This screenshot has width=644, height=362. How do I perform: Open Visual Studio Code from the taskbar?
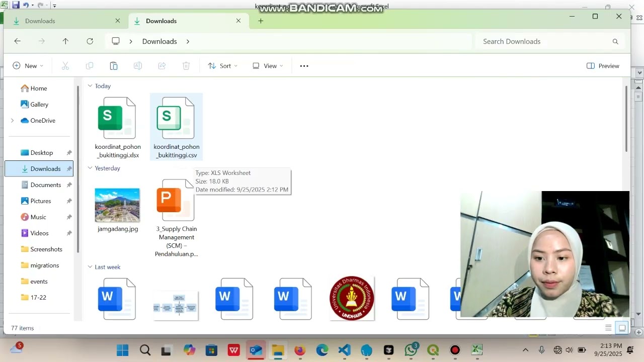pos(344,350)
